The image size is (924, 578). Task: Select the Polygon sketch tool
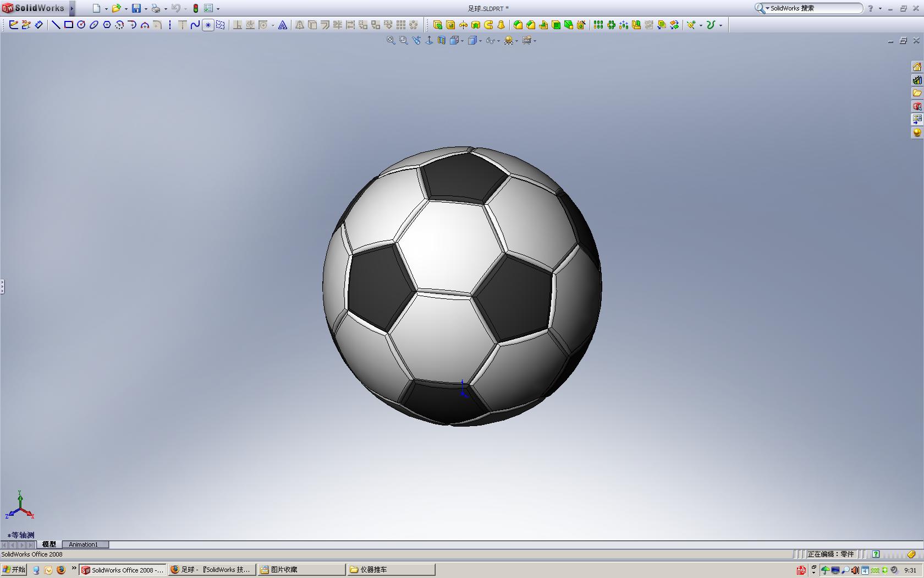pyautogui.click(x=107, y=25)
